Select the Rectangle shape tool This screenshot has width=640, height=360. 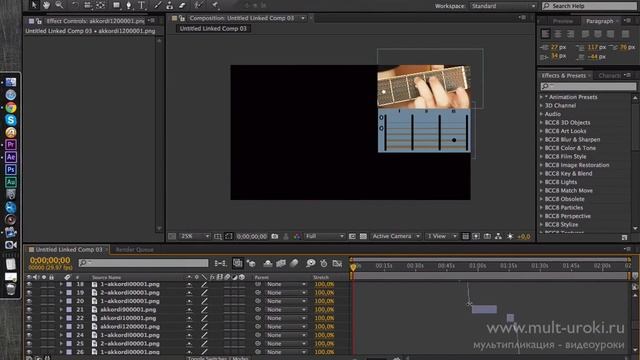pos(117,5)
